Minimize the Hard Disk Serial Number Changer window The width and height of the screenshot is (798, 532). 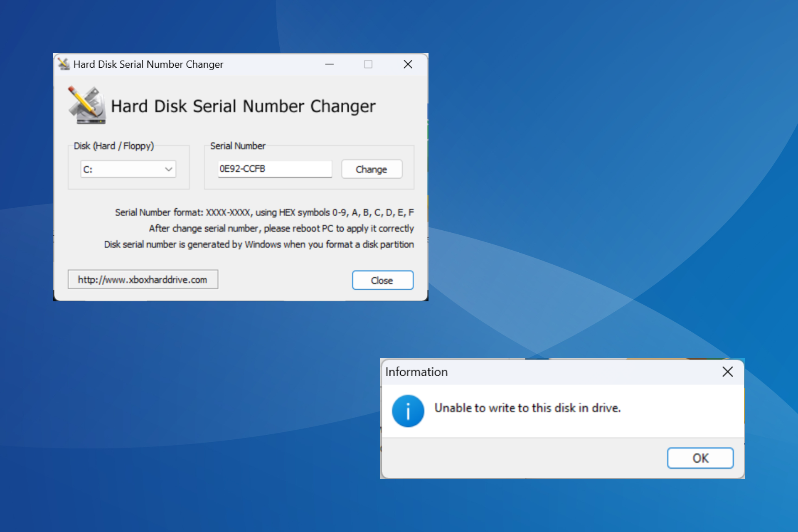click(x=330, y=64)
